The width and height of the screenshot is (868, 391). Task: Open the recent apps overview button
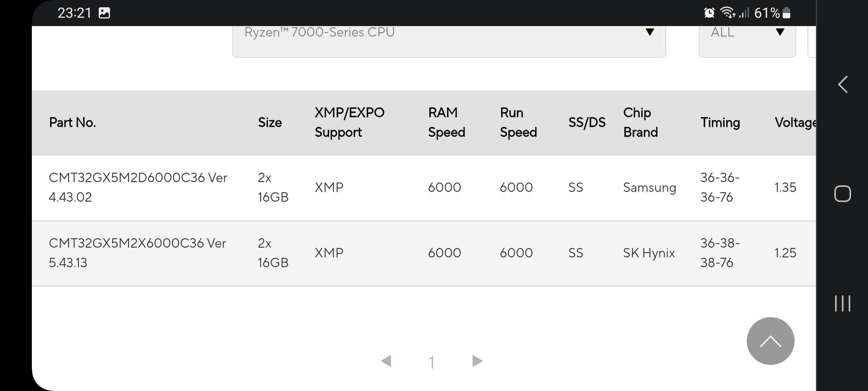point(843,303)
